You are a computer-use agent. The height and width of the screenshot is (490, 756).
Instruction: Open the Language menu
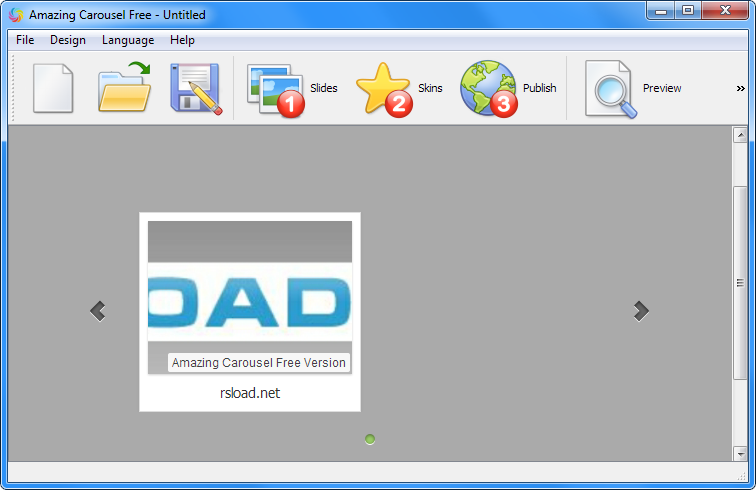[x=128, y=40]
